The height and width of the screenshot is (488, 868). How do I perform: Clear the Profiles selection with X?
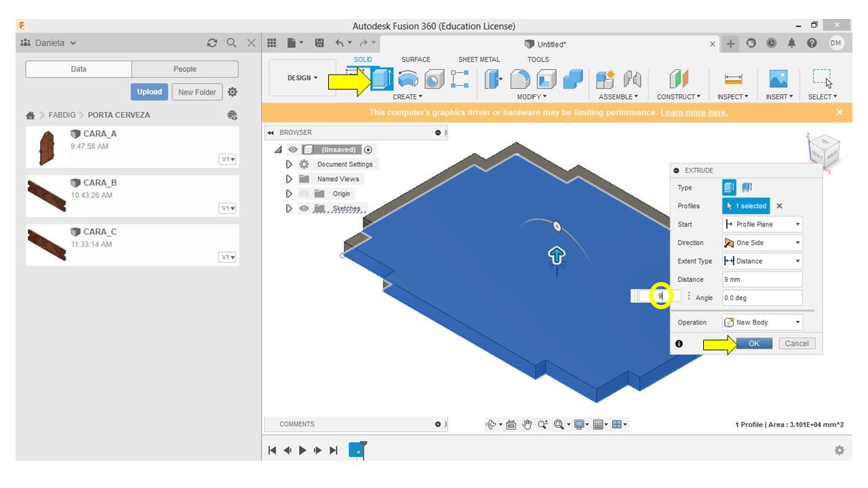779,206
